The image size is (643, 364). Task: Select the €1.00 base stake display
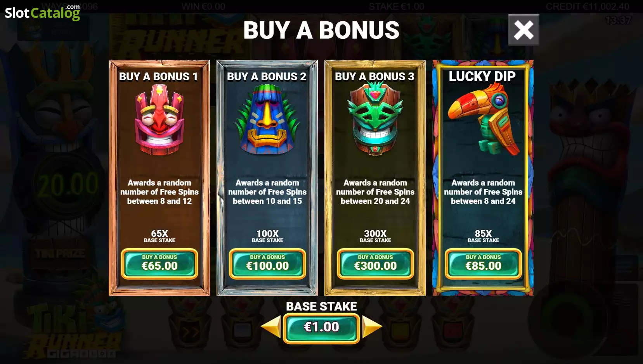(321, 327)
